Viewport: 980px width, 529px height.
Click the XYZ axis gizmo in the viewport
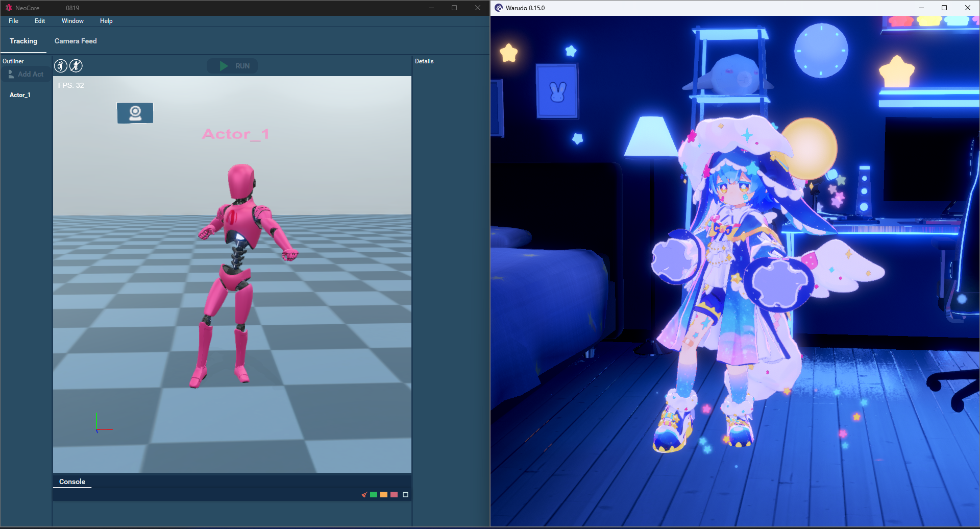(x=104, y=423)
